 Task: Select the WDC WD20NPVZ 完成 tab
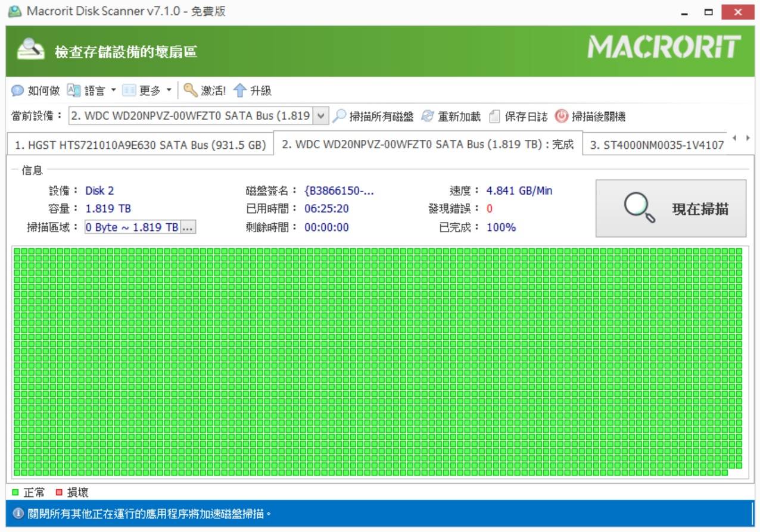tap(427, 145)
